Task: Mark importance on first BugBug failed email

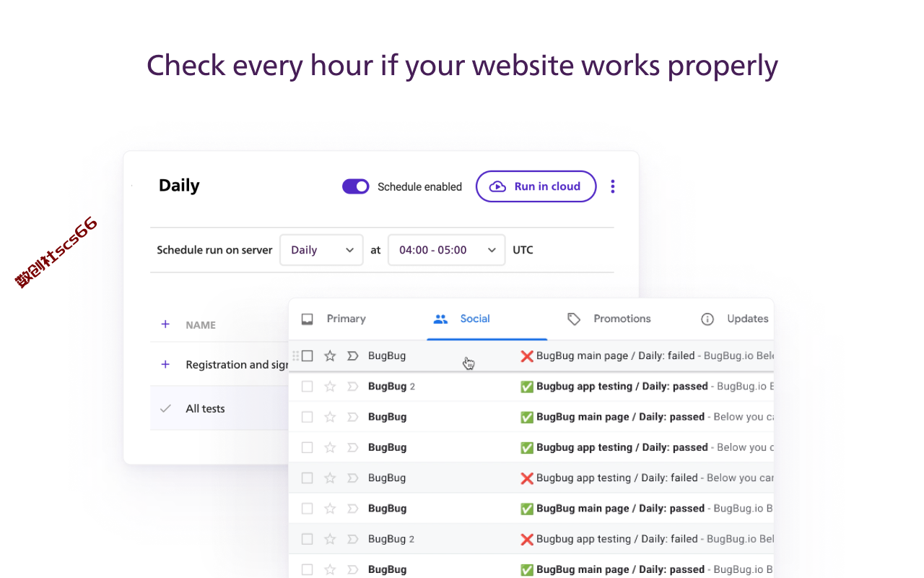Action: pos(353,355)
